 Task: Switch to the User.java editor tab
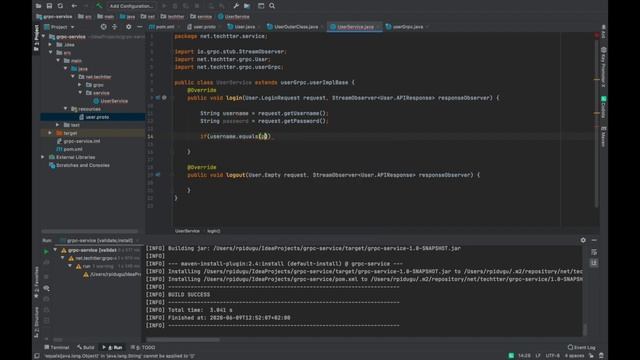click(242, 27)
